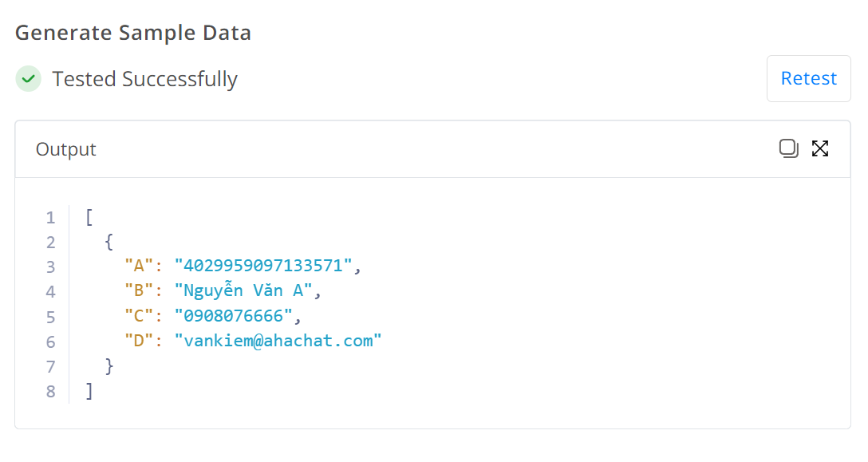
Task: Click the opening curly brace on line 2
Action: [x=109, y=242]
